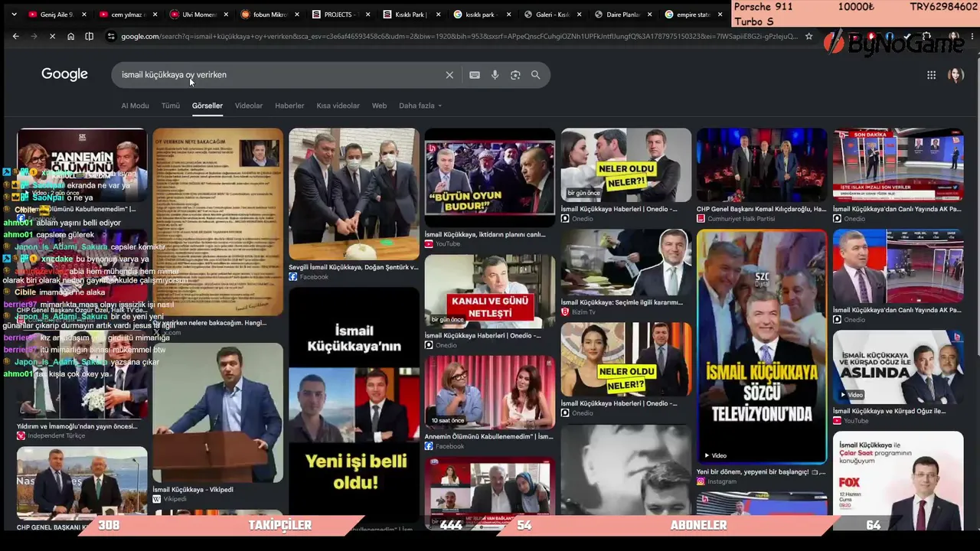Expand the Daha fazla dropdown
Viewport: 980px width, 551px height.
pos(420,106)
